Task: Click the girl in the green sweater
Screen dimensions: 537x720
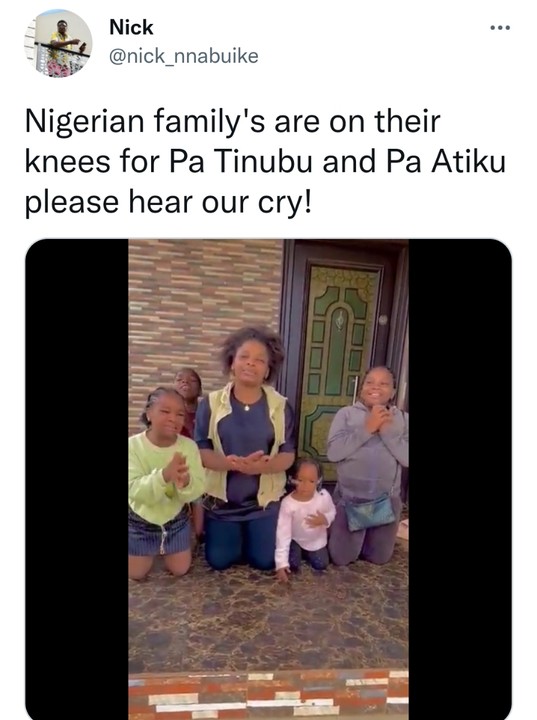Action: 164,482
